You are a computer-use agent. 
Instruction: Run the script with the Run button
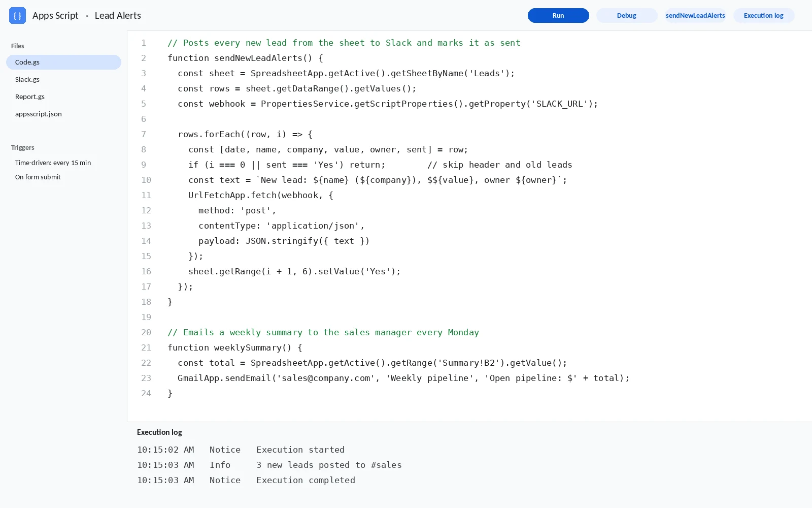[558, 16]
